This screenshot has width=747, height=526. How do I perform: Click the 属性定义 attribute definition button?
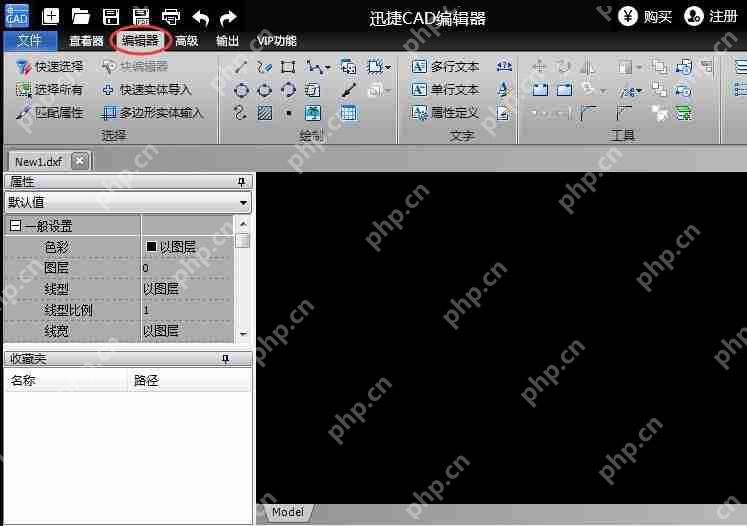pyautogui.click(x=445, y=113)
